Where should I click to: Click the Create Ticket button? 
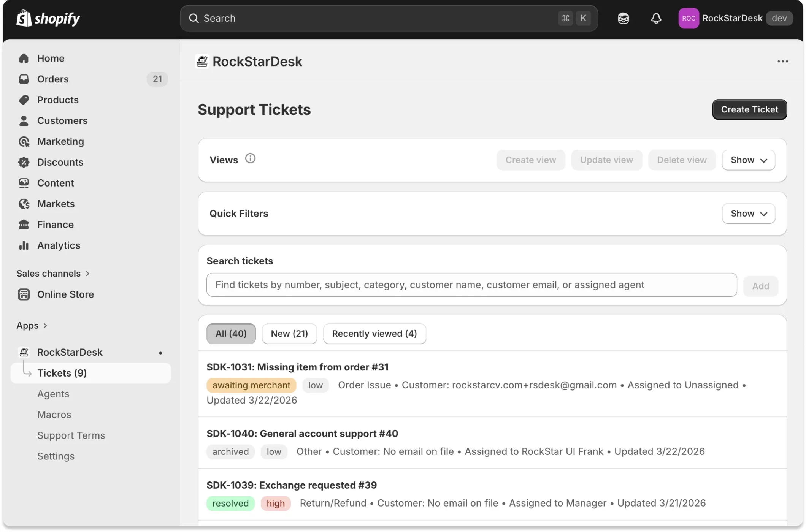749,109
